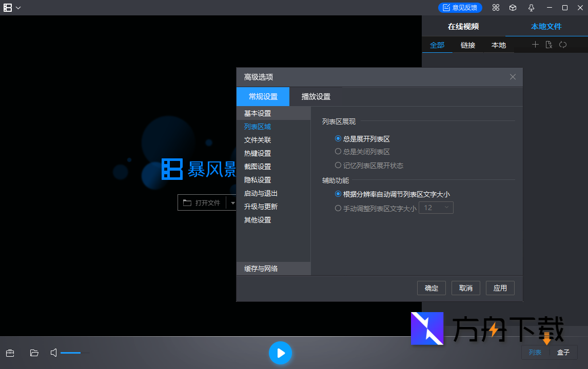Open the arrow dropdown beside 打开文件
This screenshot has height=369, width=588.
233,202
